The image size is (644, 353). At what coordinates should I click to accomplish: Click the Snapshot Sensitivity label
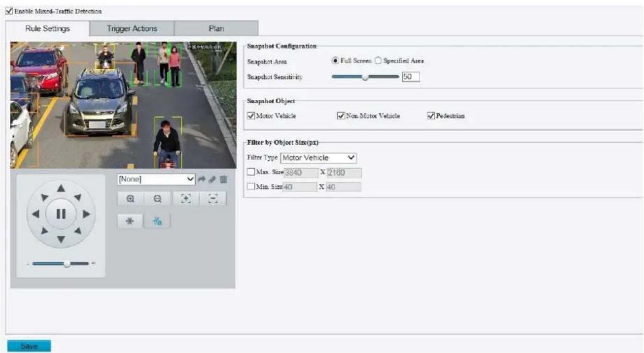click(275, 77)
